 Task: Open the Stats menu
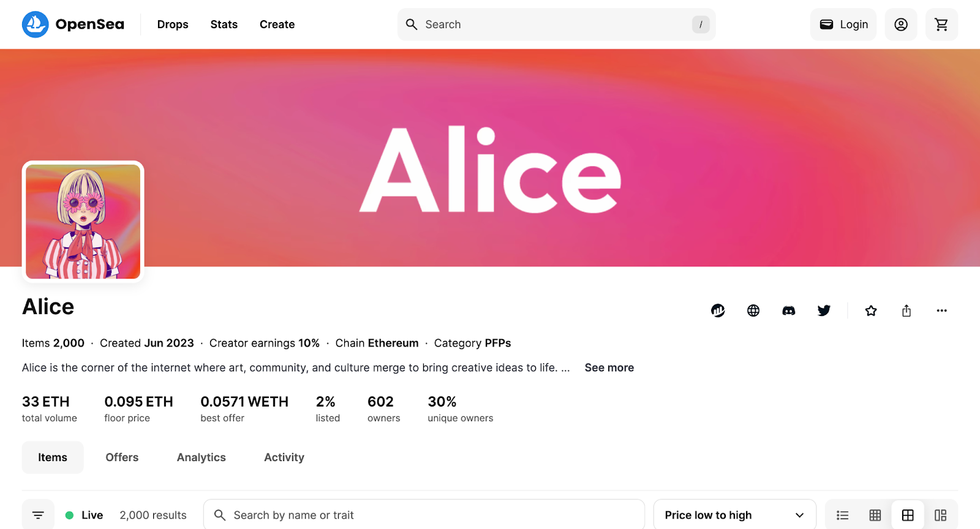pyautogui.click(x=224, y=24)
